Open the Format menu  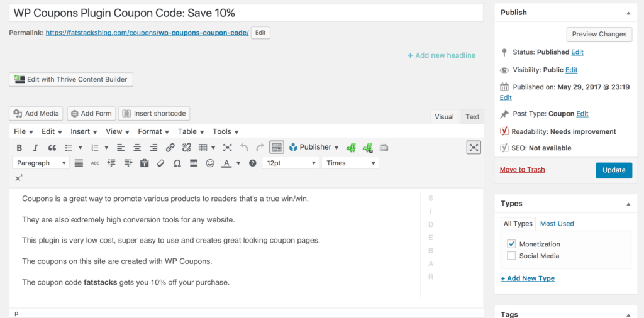[x=153, y=132]
